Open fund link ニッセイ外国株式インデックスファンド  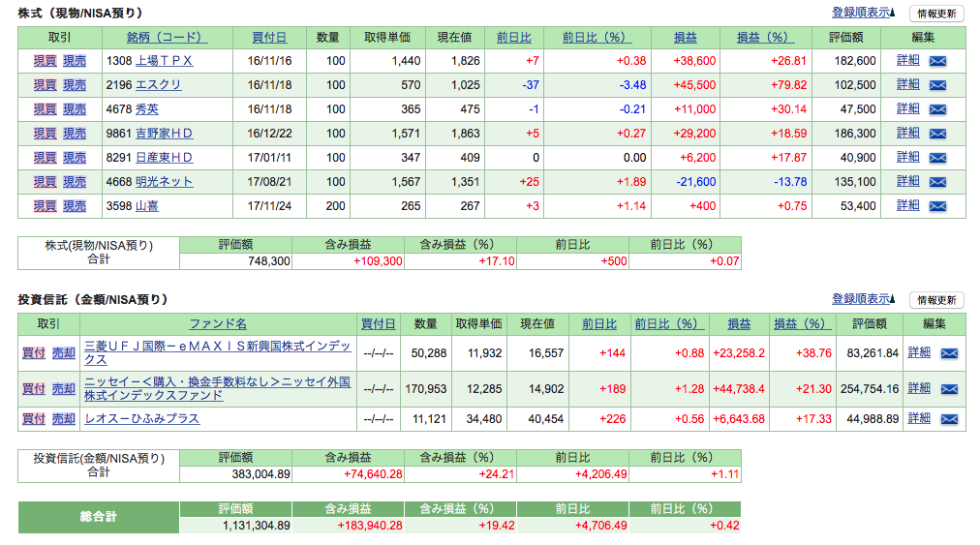coord(218,389)
